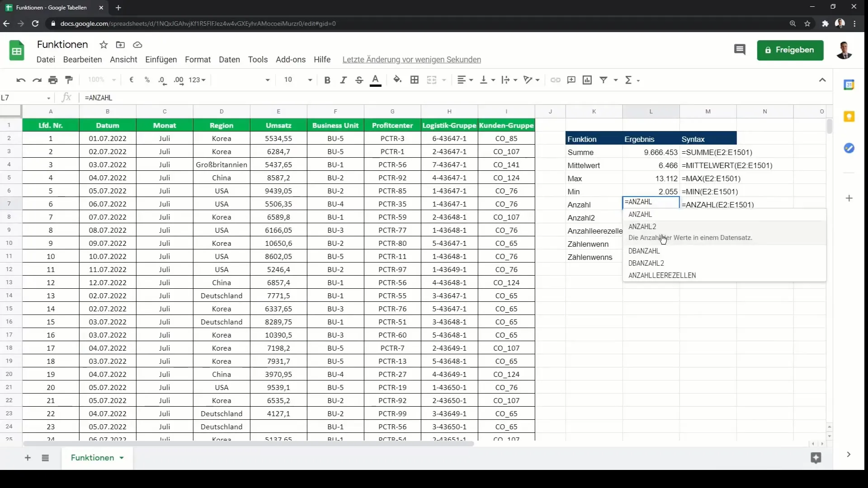868x488 pixels.
Task: Choose DBANZAHL2 suggestion in autocomplete list
Action: (x=724, y=263)
